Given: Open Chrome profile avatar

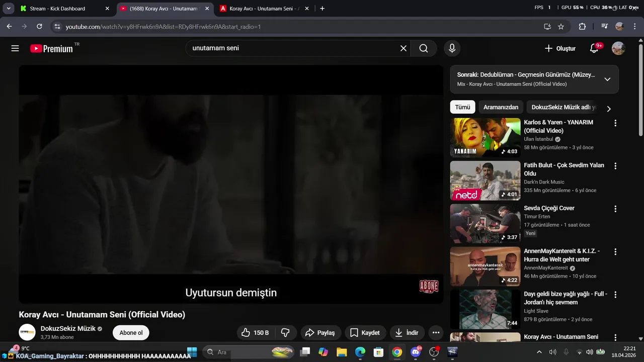Looking at the screenshot, I should [619, 27].
